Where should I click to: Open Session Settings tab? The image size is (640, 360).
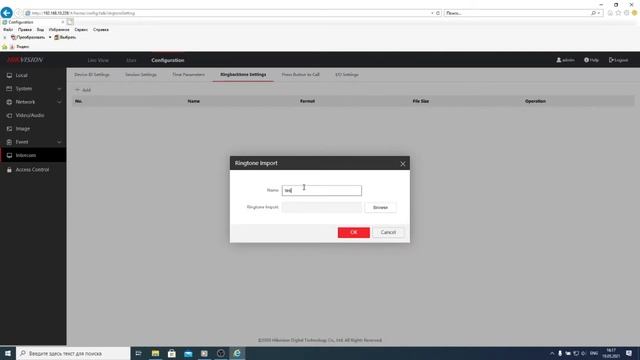click(141, 75)
